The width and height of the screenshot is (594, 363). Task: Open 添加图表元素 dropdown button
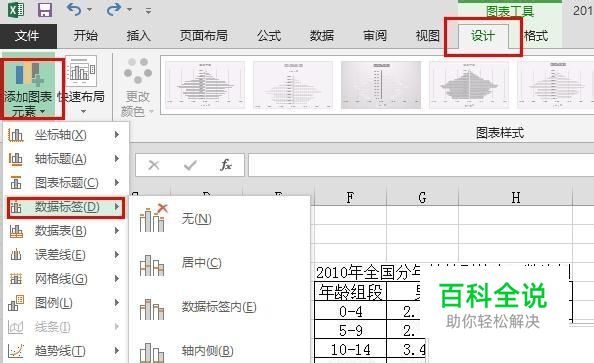(x=28, y=88)
